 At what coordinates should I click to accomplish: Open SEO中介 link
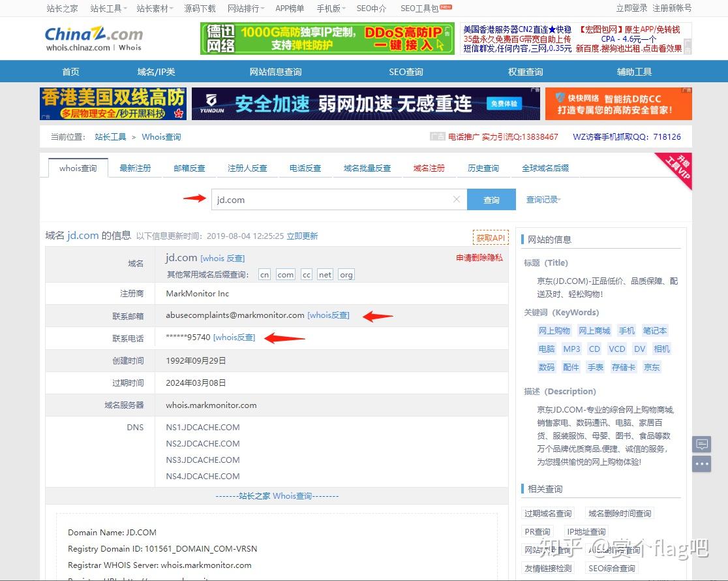point(371,8)
